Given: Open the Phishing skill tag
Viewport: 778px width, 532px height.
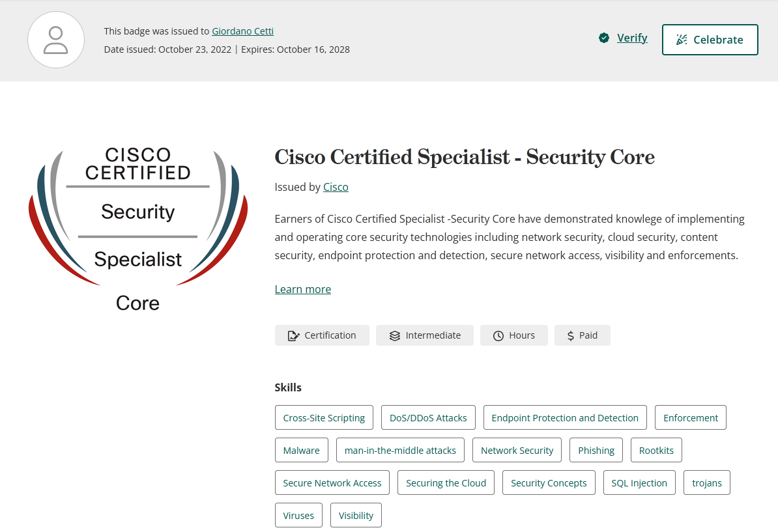Looking at the screenshot, I should coord(596,450).
